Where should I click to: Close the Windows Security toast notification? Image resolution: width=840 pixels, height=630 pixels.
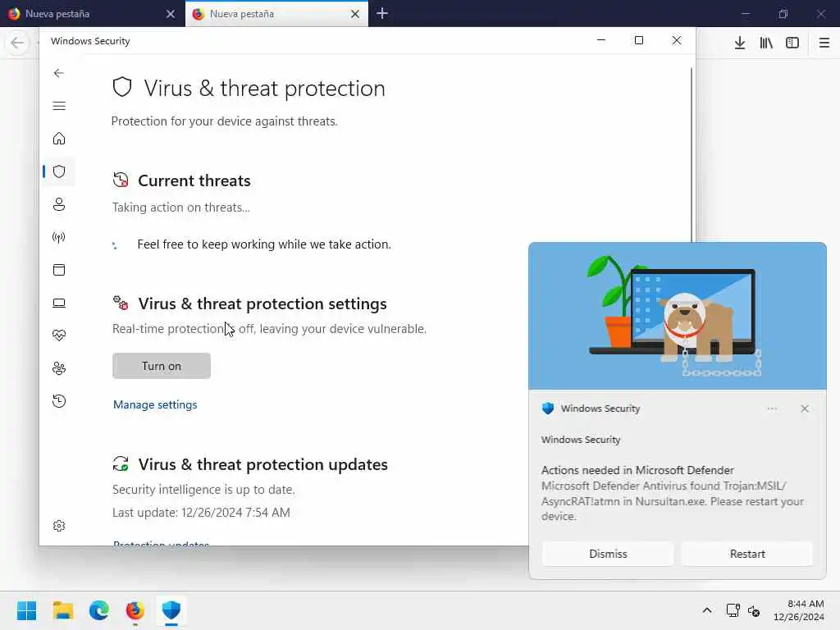click(x=805, y=409)
